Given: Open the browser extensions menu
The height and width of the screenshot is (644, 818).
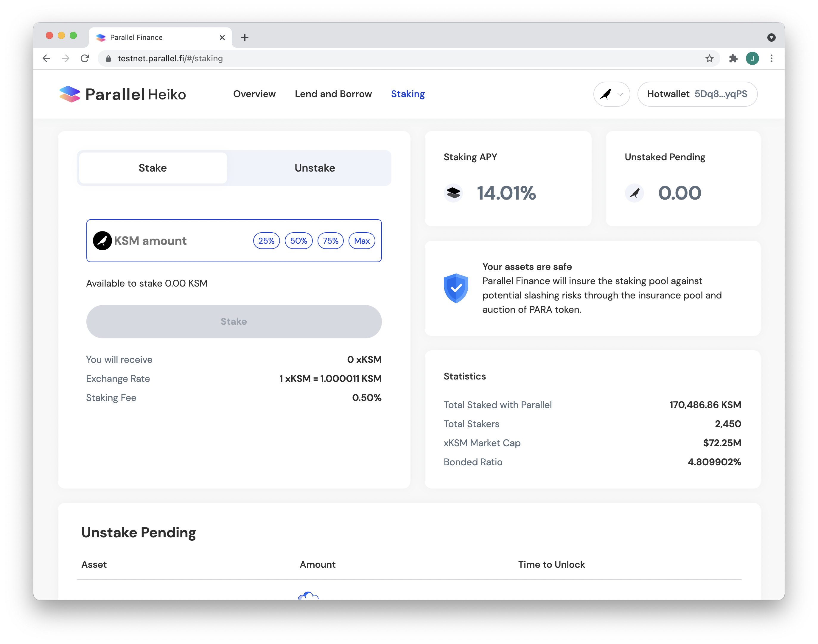Looking at the screenshot, I should click(x=733, y=58).
